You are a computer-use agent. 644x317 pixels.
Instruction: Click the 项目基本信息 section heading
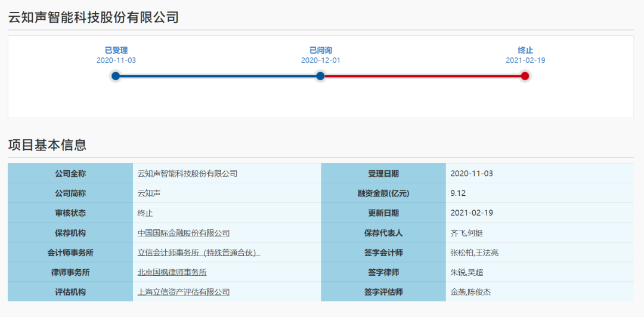pyautogui.click(x=47, y=144)
